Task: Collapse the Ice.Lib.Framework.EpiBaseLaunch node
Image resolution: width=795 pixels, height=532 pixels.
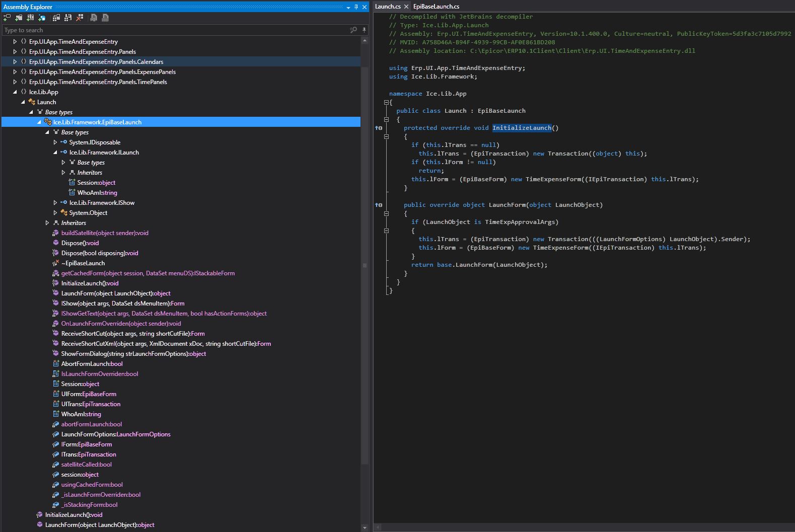Action: (x=39, y=122)
